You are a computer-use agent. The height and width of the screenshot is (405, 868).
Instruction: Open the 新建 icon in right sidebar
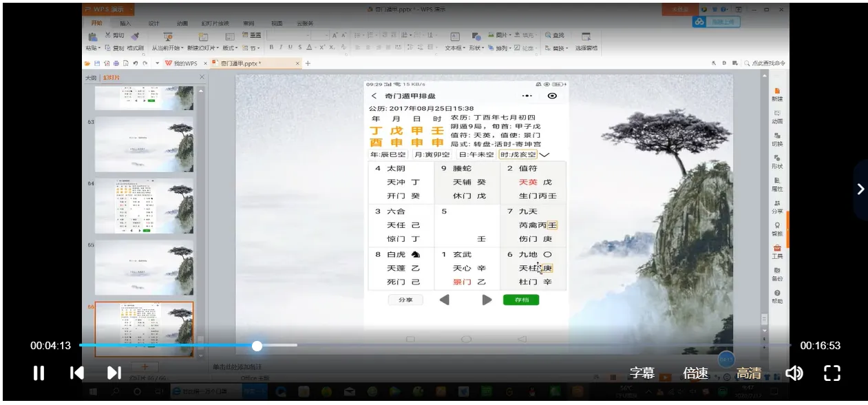777,95
